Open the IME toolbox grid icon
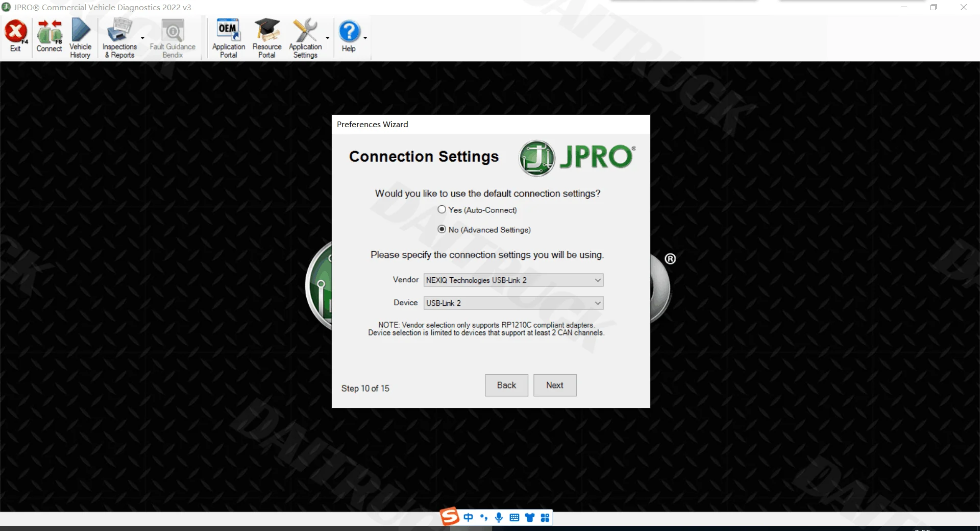 [545, 518]
